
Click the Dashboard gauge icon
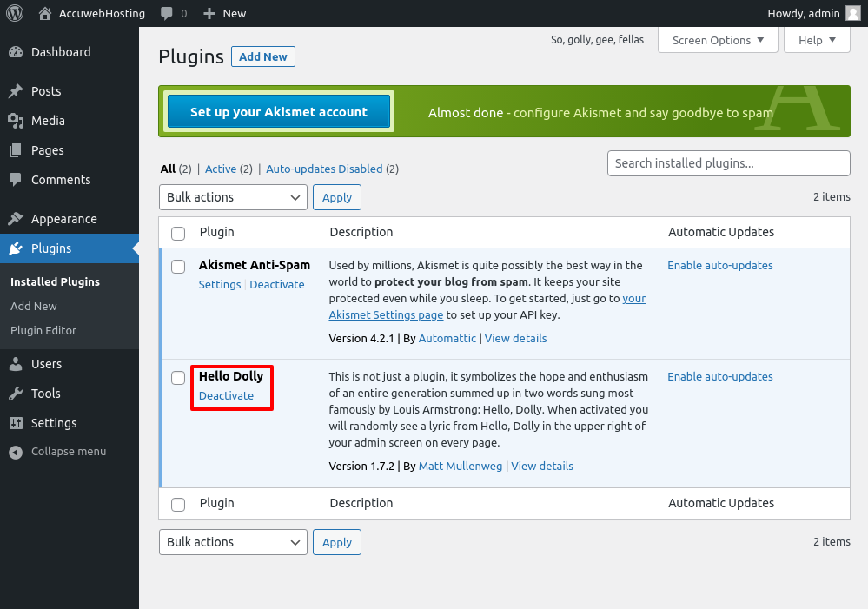point(16,52)
